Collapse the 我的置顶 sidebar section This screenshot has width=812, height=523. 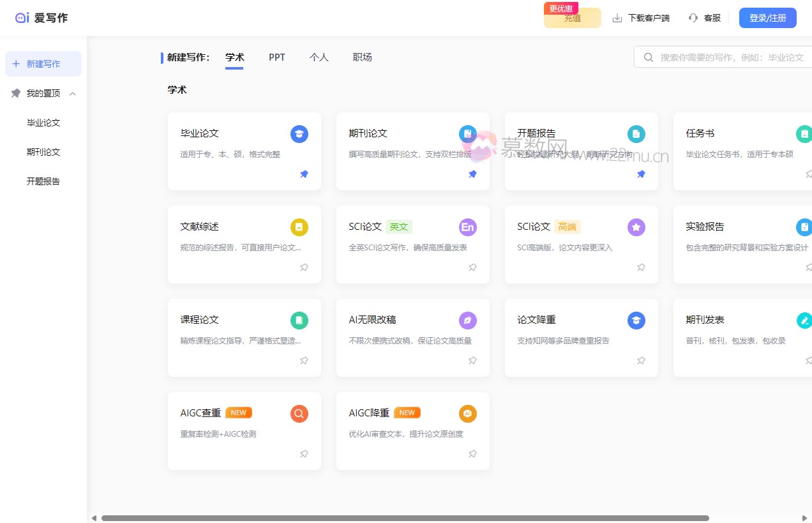tap(73, 94)
